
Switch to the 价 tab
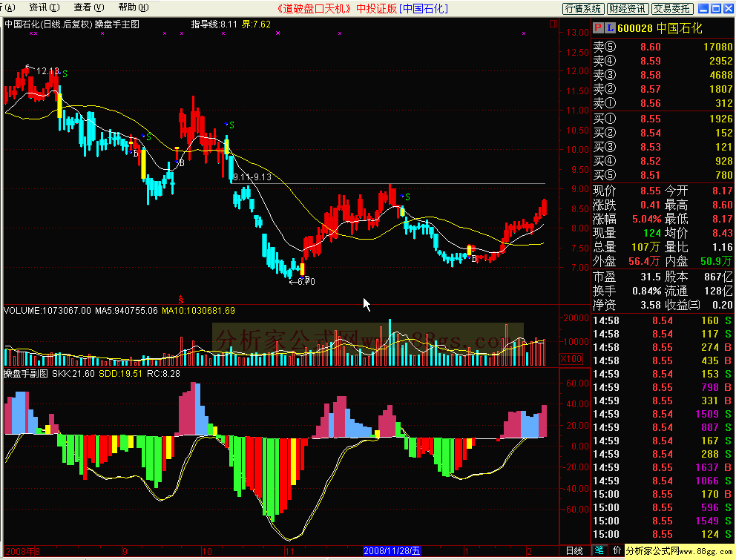click(x=617, y=550)
